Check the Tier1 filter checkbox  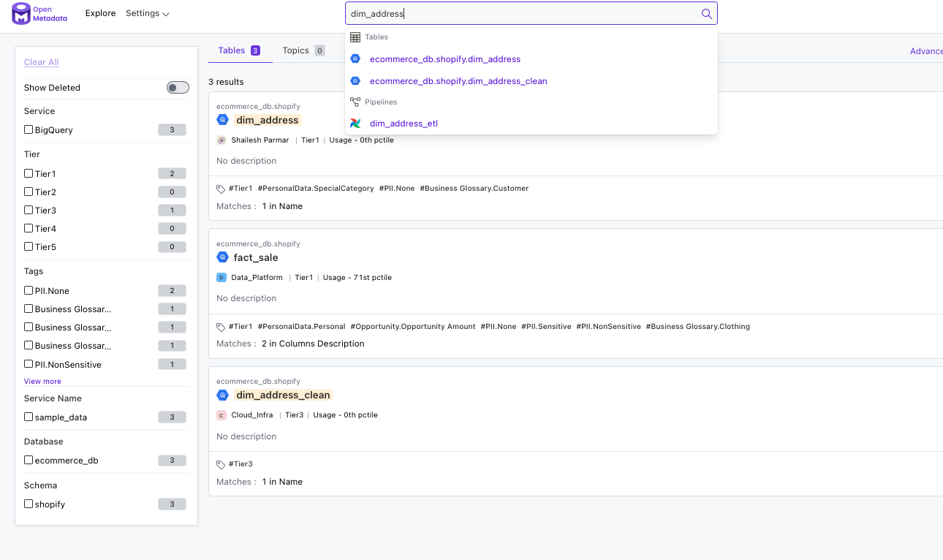point(28,173)
